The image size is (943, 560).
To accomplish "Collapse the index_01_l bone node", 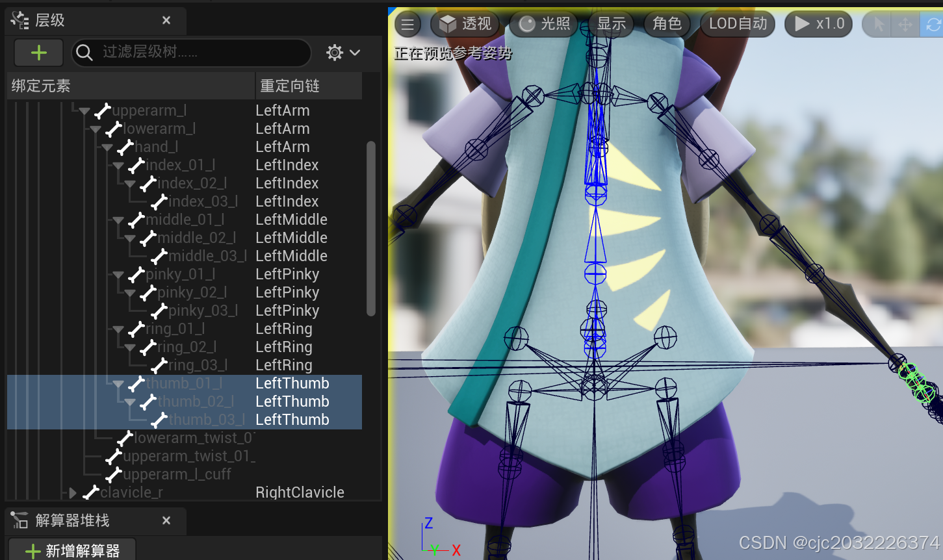I will click(118, 166).
